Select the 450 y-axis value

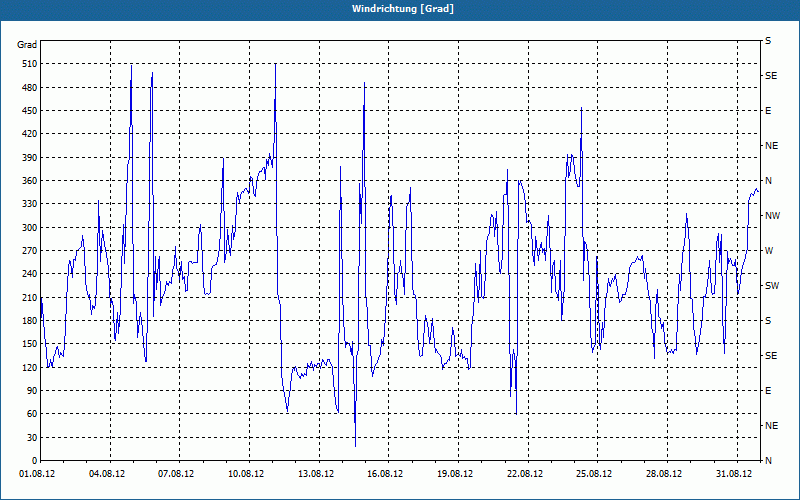(30, 111)
